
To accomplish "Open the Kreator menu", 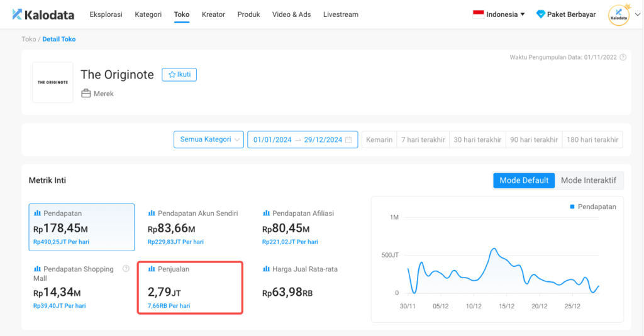I will pyautogui.click(x=213, y=14).
